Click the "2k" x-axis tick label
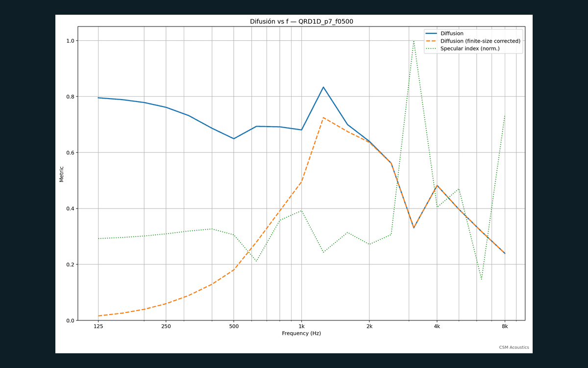Screen dimensions: 588x368 [x=369, y=326]
